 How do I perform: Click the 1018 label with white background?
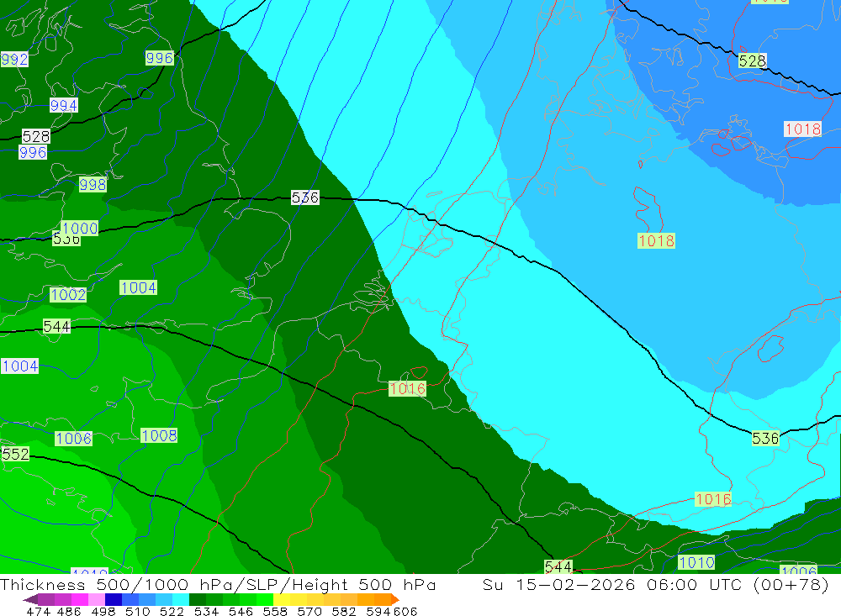[x=802, y=129]
